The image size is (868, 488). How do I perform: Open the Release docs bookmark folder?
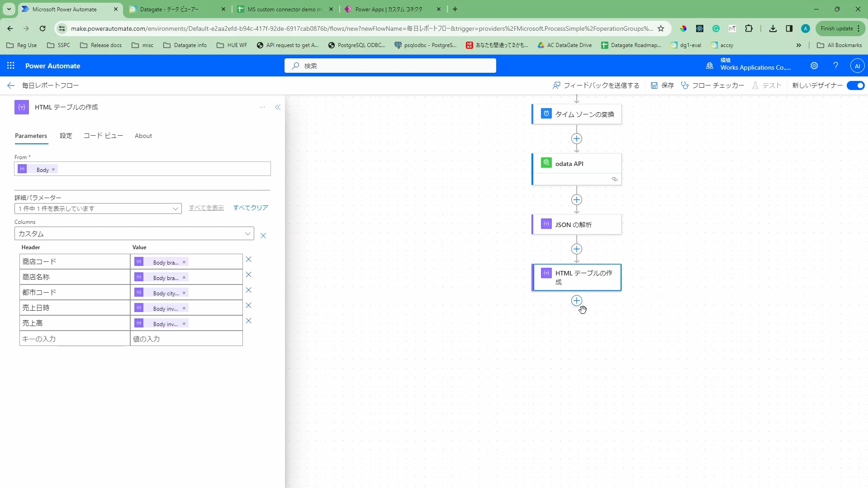click(x=101, y=45)
